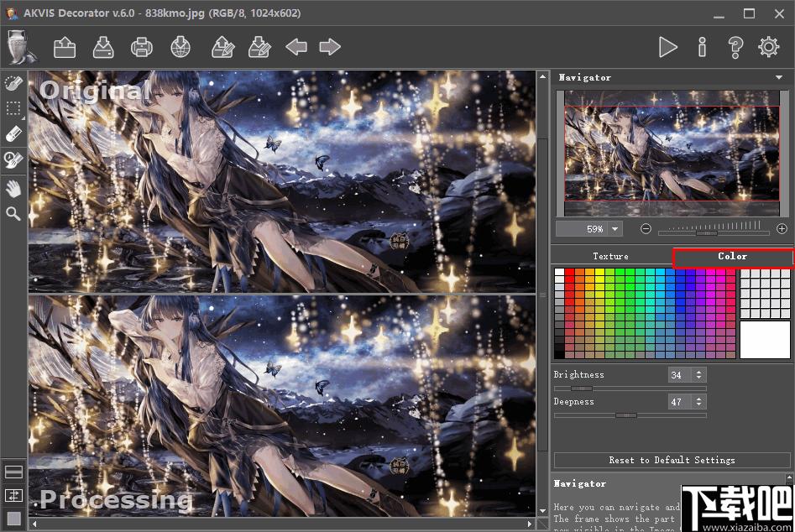Select the Selection Brush tool
Image resolution: width=795 pixels, height=532 pixels.
pos(13,82)
